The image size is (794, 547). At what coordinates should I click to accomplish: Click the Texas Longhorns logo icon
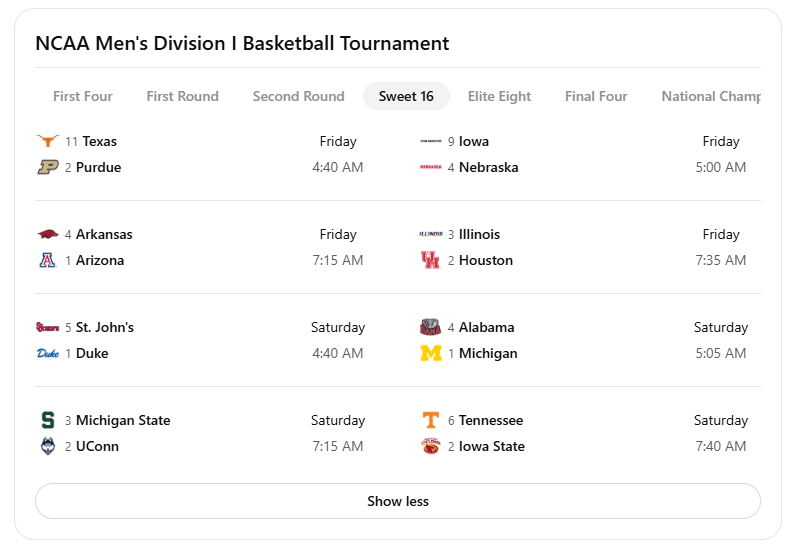[x=47, y=141]
